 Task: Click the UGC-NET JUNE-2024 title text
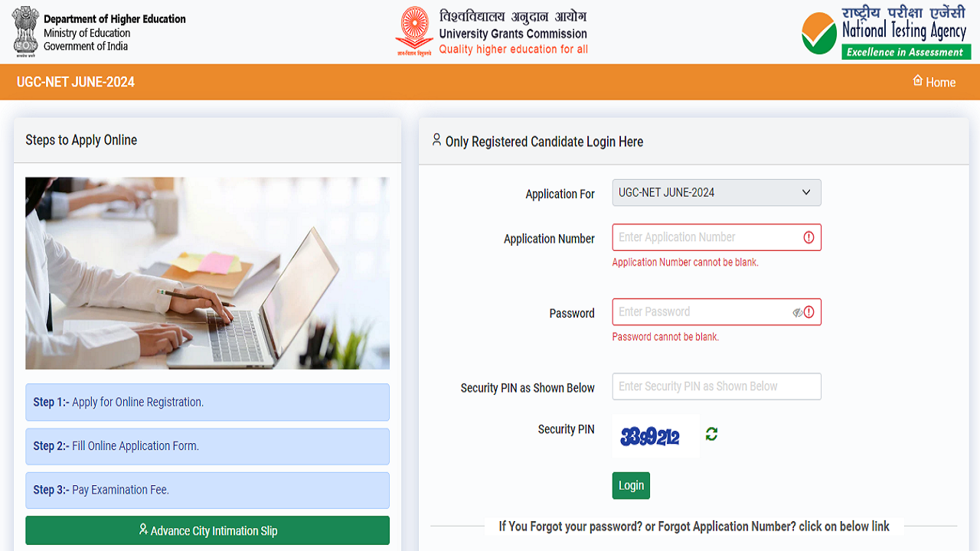point(76,82)
